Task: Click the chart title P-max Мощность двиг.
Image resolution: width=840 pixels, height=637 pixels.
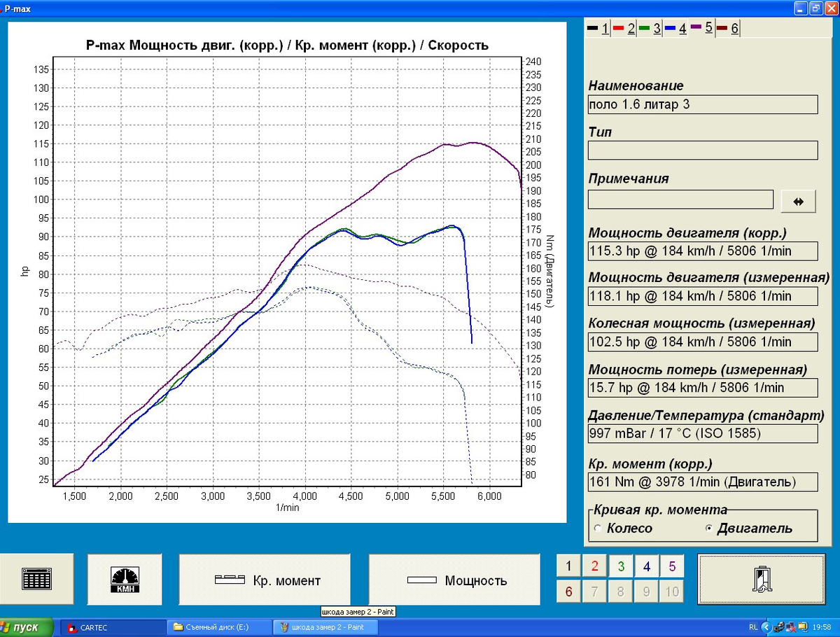Action: 287,45
